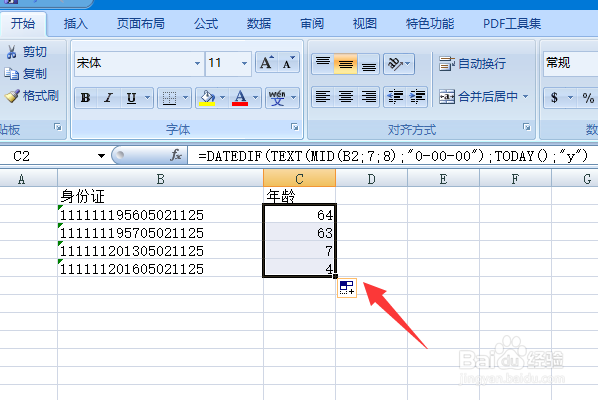Screen dimensions: 598x400
Task: Switch to the 插入 tab
Action: pyautogui.click(x=76, y=24)
